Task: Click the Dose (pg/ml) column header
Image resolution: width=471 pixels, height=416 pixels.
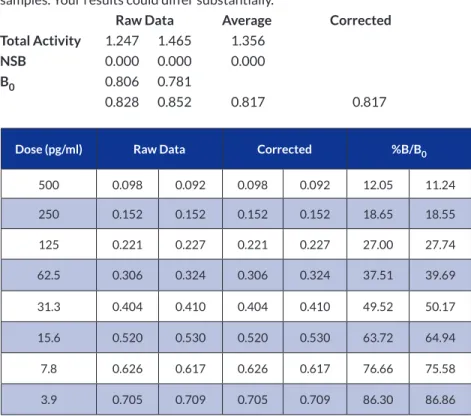Action: (x=49, y=149)
